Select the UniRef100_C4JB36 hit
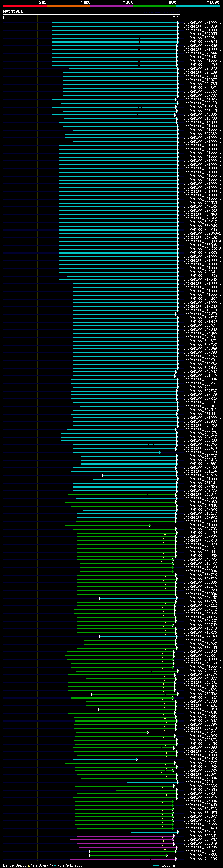 tap(200, 114)
